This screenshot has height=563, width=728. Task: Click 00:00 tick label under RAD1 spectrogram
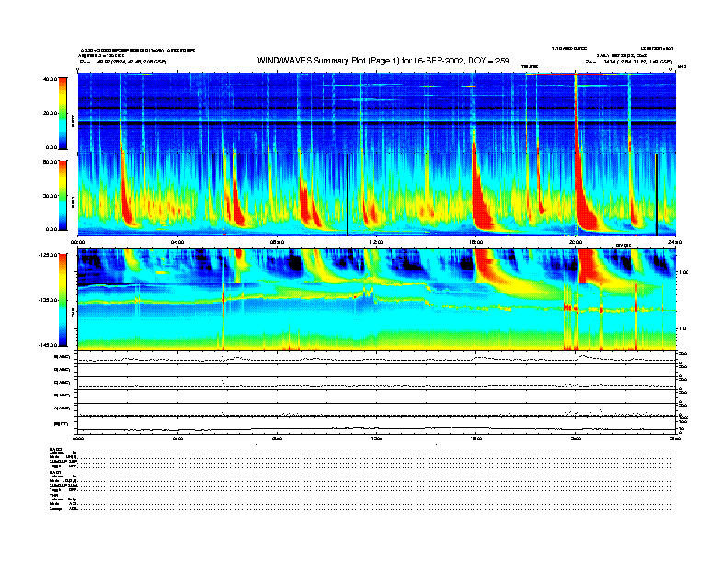pyautogui.click(x=77, y=242)
